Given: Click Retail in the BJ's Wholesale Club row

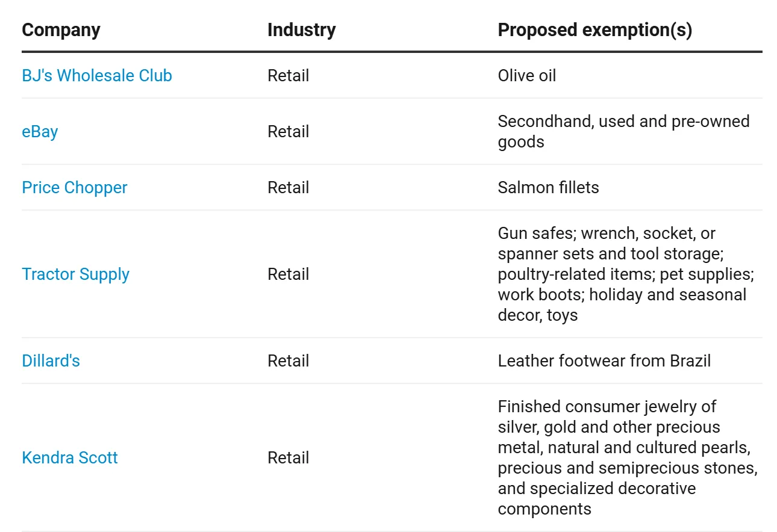Looking at the screenshot, I should coord(289,76).
